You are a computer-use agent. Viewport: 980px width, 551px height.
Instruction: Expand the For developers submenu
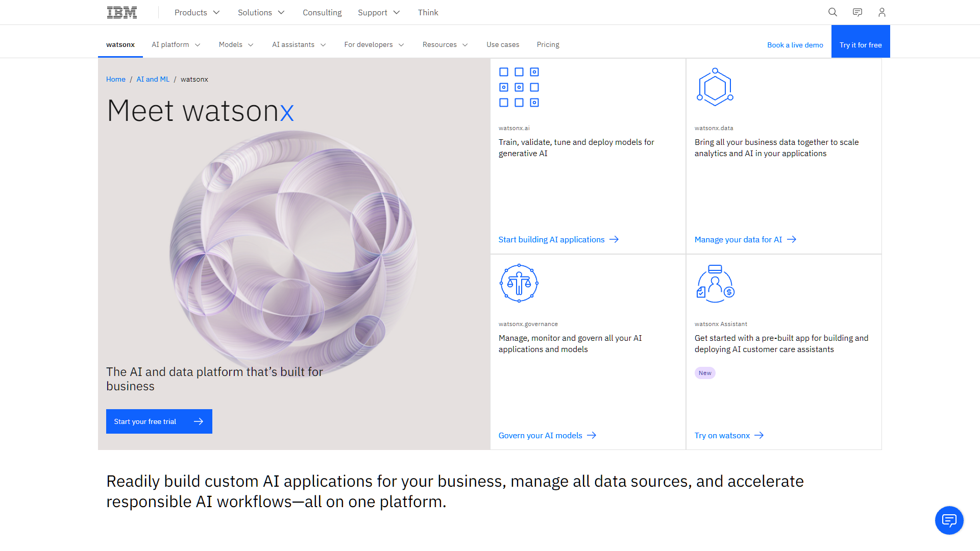click(374, 45)
